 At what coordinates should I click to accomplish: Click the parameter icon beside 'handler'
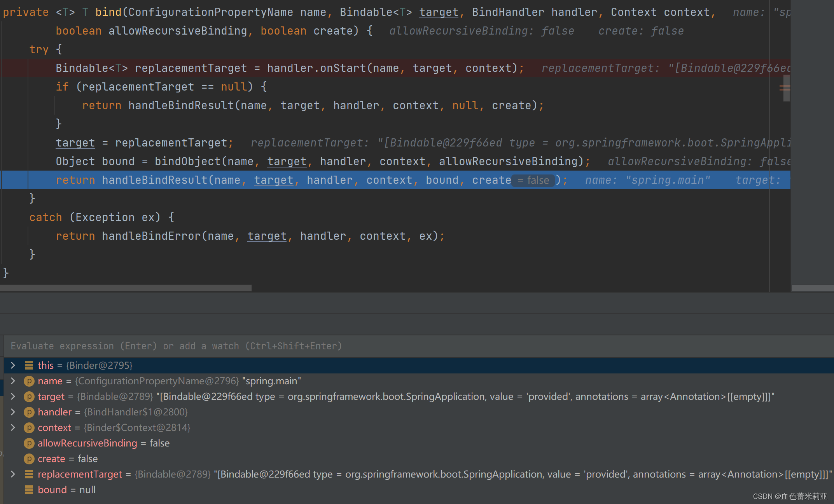(29, 412)
